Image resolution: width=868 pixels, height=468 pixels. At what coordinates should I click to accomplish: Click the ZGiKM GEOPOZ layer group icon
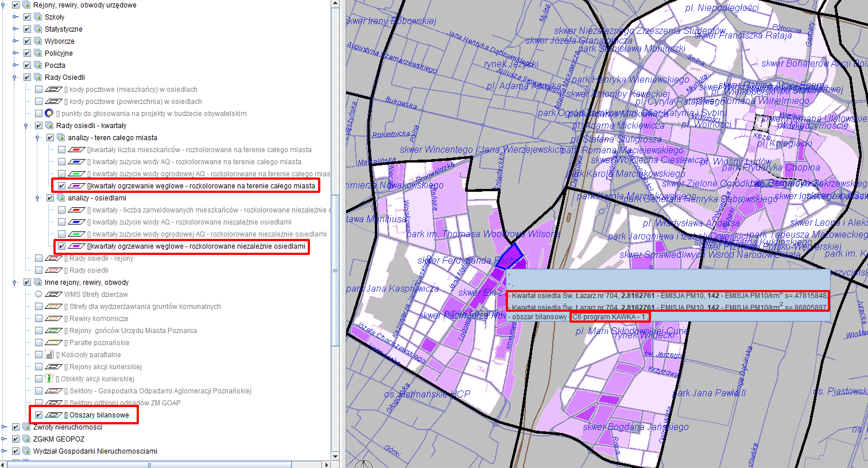26,439
